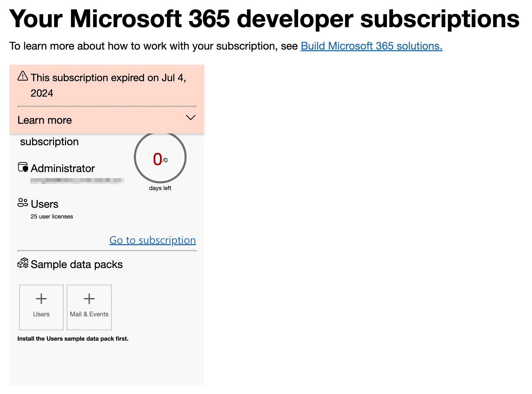Click 'Install the Users sample data pack first' note
532x394 pixels.
click(x=73, y=339)
